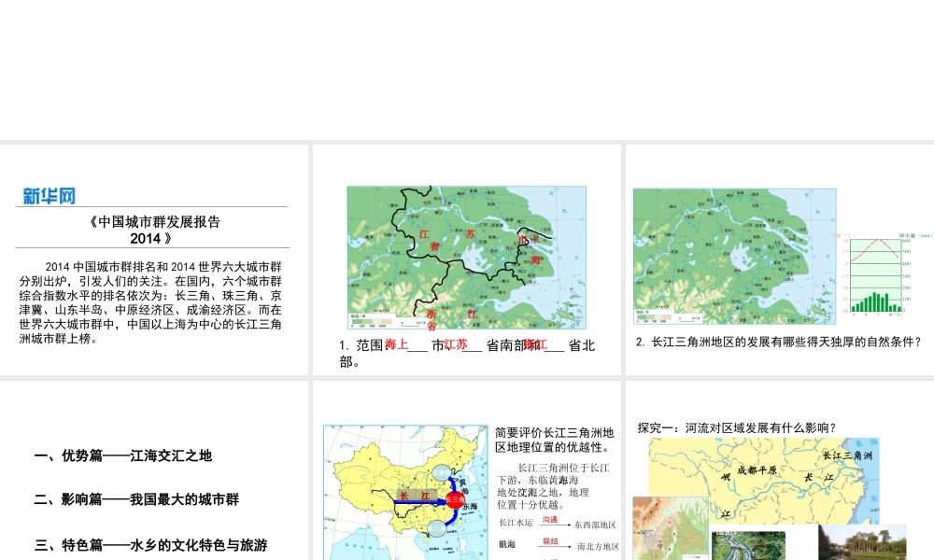
Task: Click the text 长江水运
Action: [516, 523]
